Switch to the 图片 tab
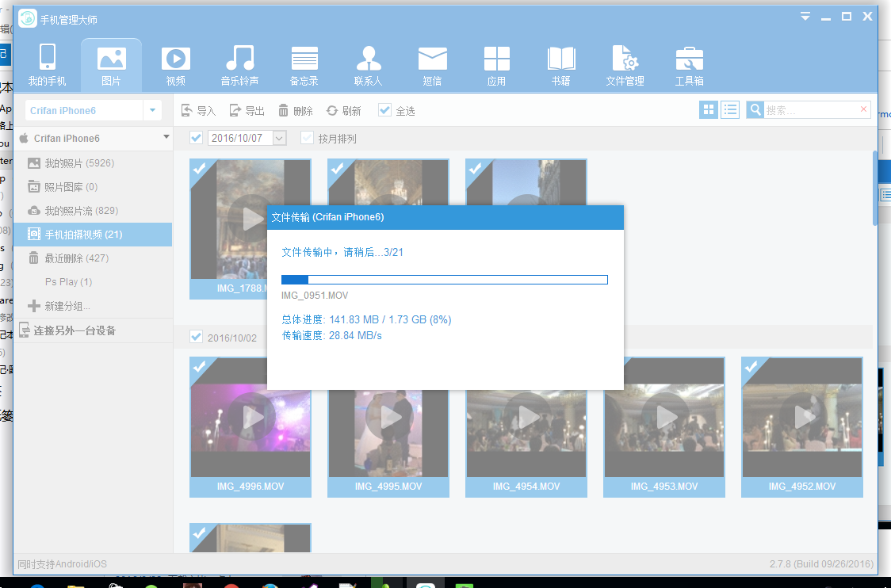 pyautogui.click(x=111, y=65)
